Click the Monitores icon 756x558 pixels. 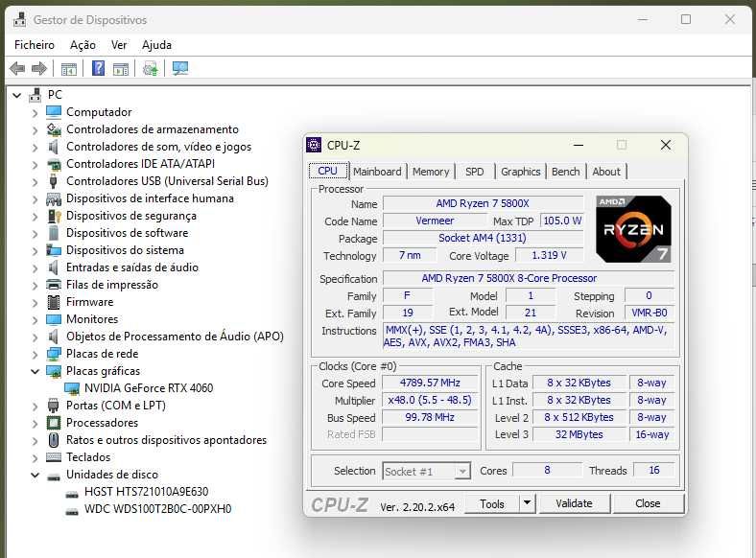click(54, 319)
